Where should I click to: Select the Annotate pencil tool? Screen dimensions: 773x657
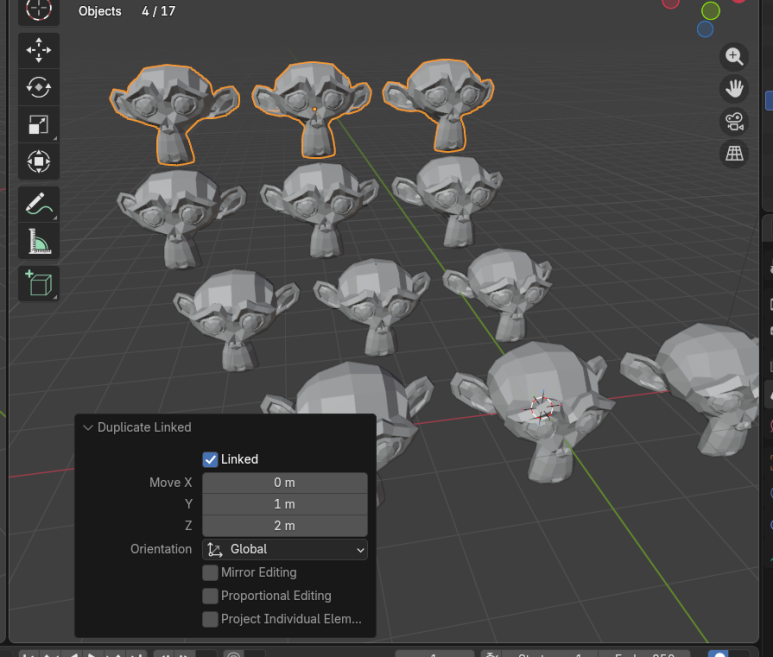pos(38,204)
